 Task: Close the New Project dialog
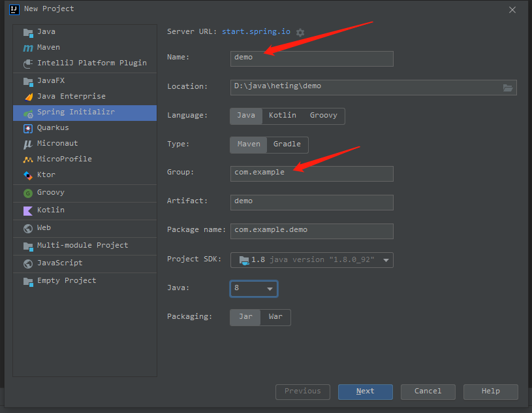[x=512, y=10]
